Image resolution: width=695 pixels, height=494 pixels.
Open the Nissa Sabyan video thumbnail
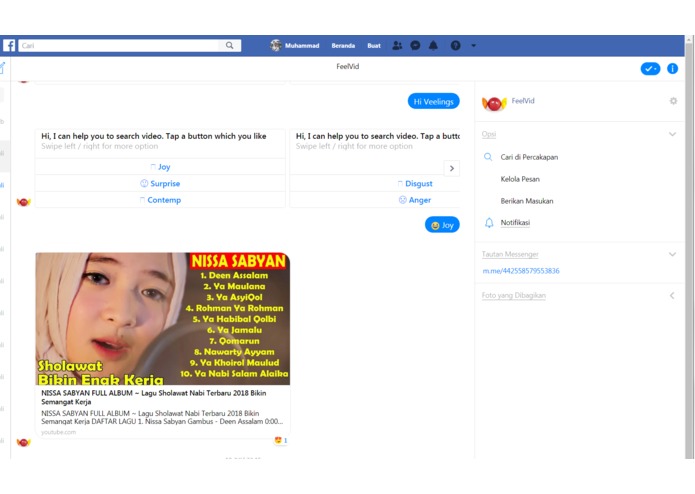(163, 319)
